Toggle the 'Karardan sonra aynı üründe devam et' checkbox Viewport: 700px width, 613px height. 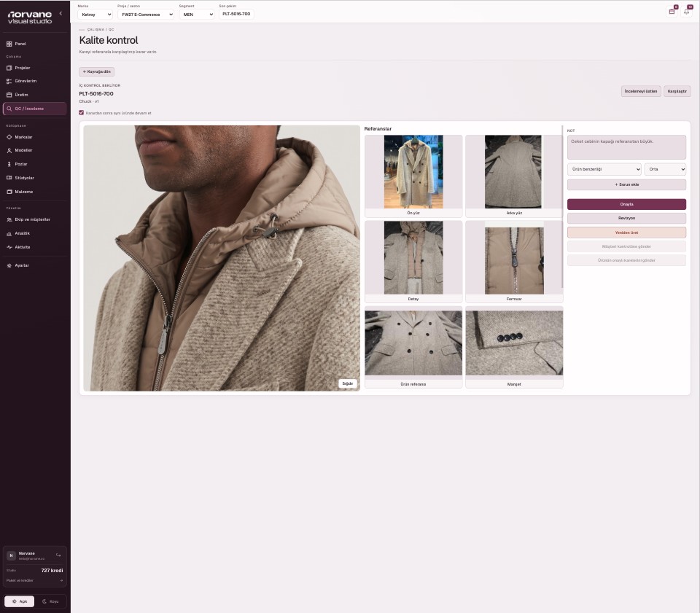click(81, 113)
